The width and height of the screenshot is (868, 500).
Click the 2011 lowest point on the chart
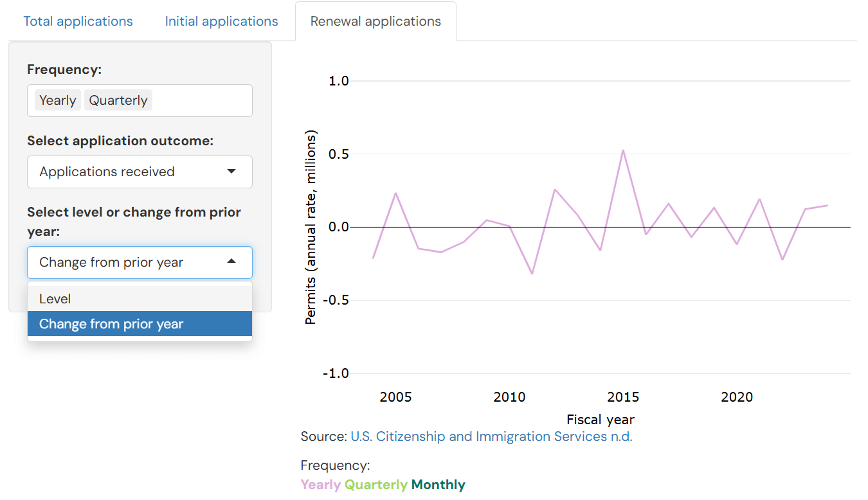(x=532, y=274)
